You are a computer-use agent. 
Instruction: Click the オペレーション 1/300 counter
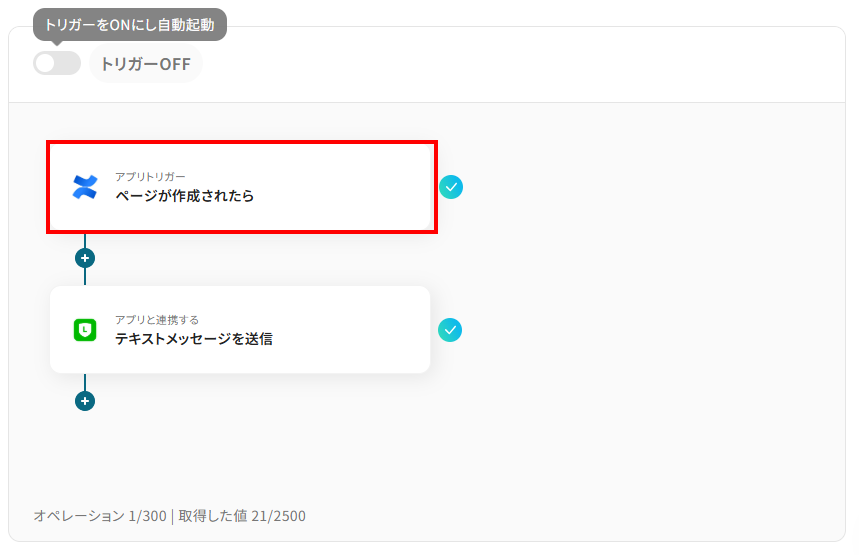click(x=98, y=516)
